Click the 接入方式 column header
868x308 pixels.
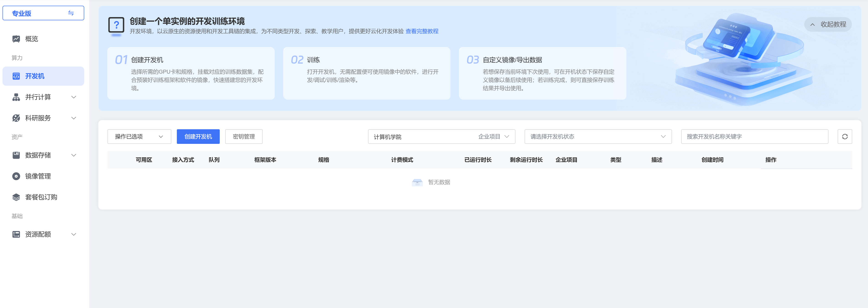pyautogui.click(x=183, y=160)
